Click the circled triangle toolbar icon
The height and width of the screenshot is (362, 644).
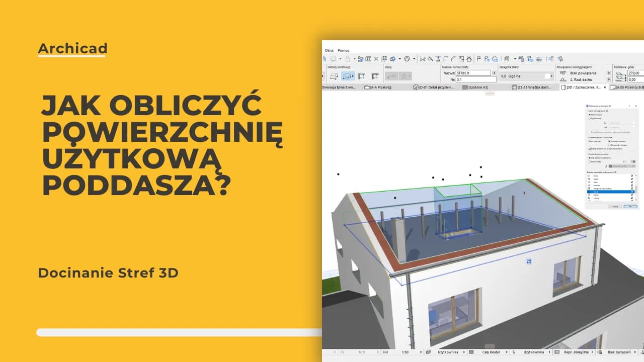point(407,59)
